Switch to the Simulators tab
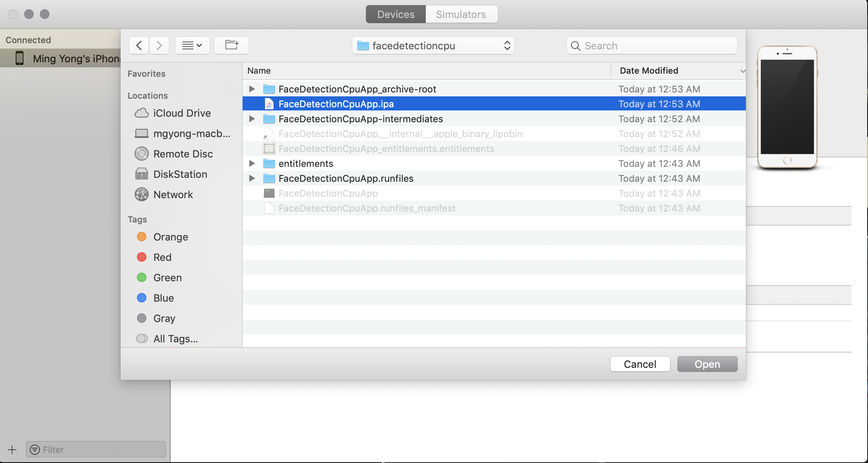The width and height of the screenshot is (868, 463). (x=461, y=14)
